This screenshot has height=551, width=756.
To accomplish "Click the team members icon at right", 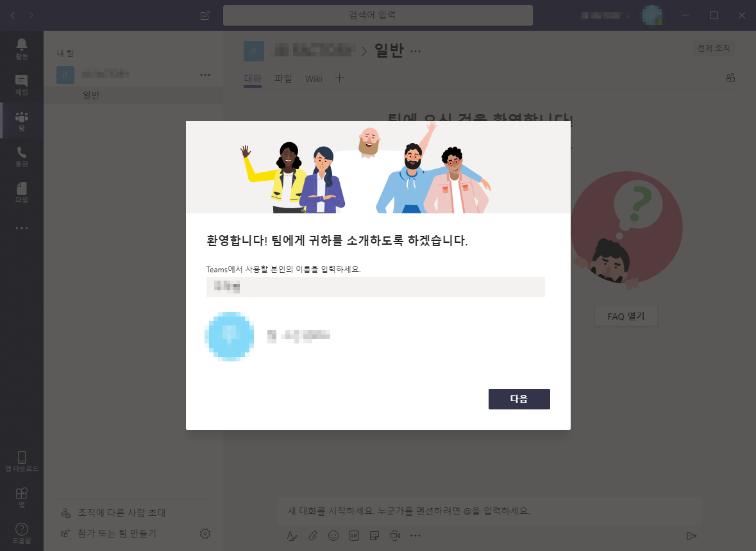I will coord(730,78).
